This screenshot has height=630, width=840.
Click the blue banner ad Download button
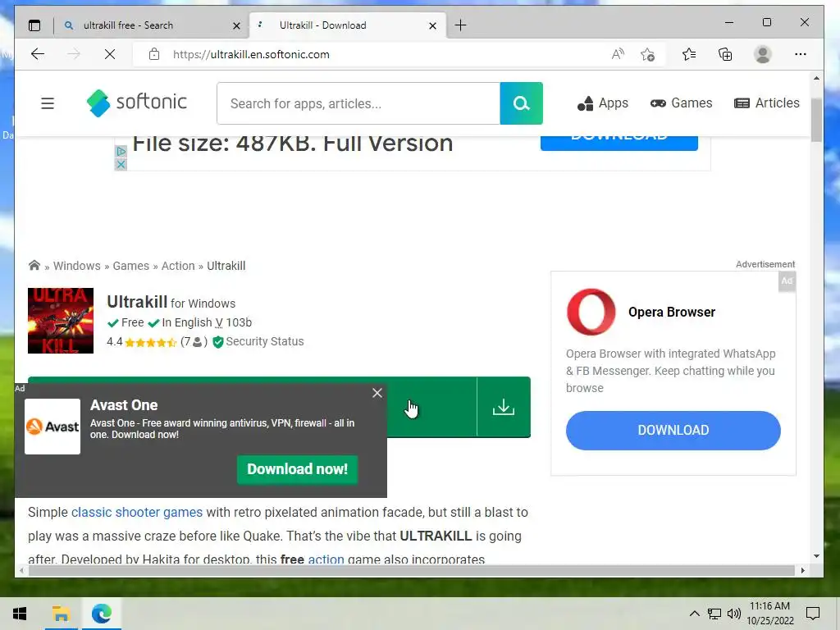[619, 143]
